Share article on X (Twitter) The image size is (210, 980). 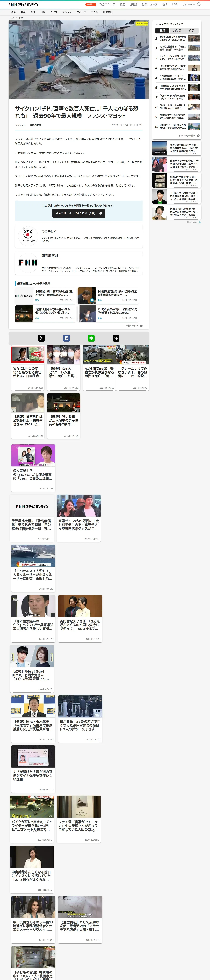pyautogui.click(x=42, y=338)
